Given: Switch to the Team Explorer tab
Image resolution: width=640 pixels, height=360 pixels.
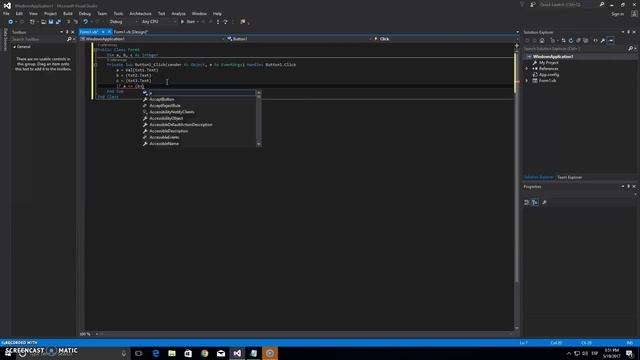Looking at the screenshot, I should pos(570,178).
